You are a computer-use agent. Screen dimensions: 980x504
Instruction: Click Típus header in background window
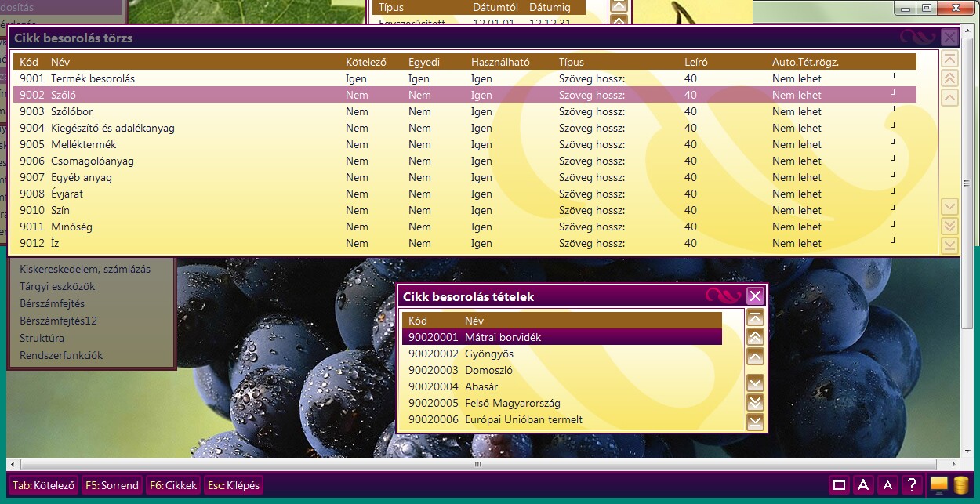(392, 8)
